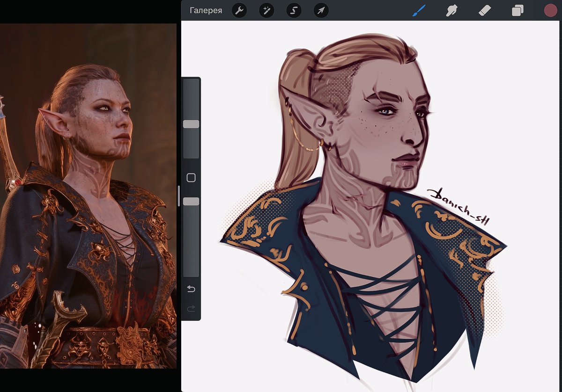Open the Layers panel

point(518,10)
